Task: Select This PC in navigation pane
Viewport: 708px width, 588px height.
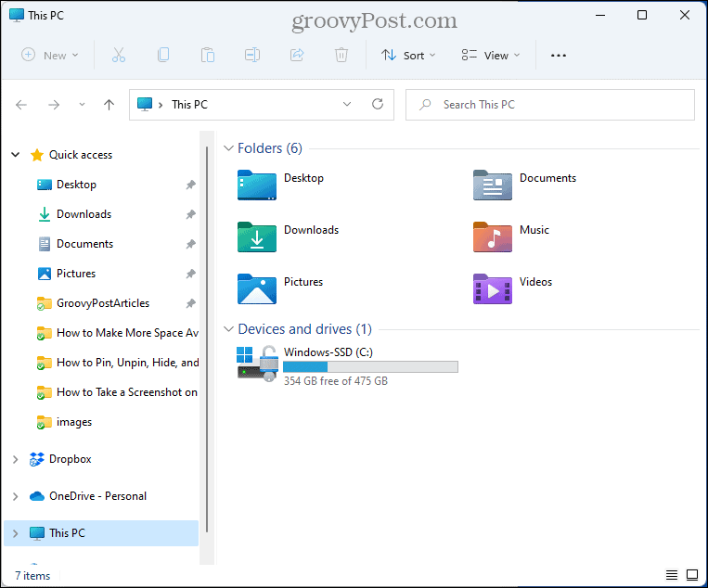Action: click(x=101, y=533)
